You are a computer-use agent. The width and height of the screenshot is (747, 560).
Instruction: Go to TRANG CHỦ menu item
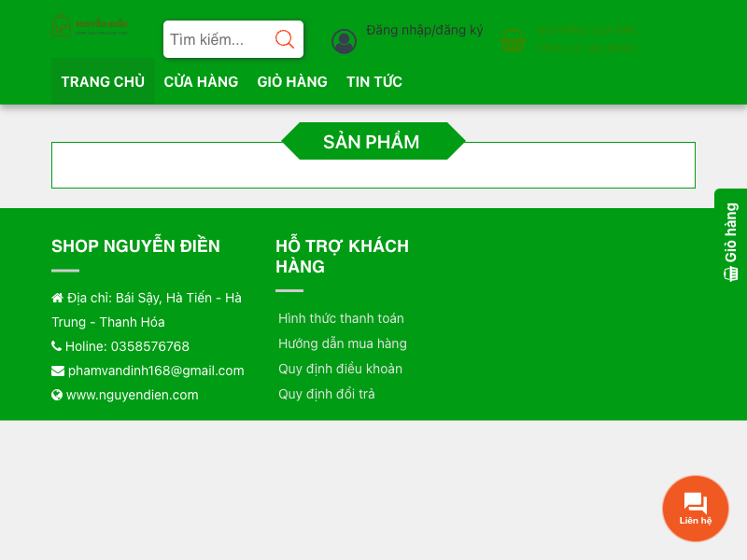[x=103, y=81]
